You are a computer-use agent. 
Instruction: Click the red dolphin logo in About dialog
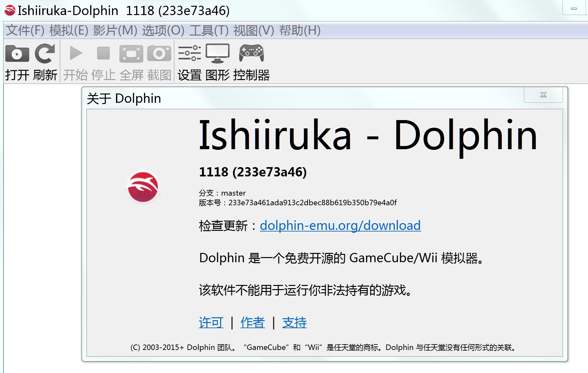point(143,187)
